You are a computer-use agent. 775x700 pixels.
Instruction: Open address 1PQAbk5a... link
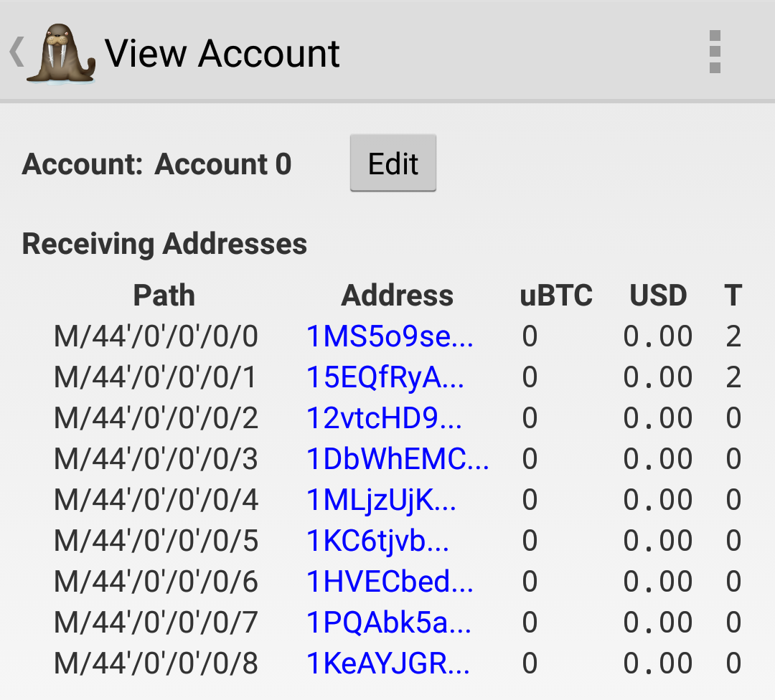tap(388, 623)
